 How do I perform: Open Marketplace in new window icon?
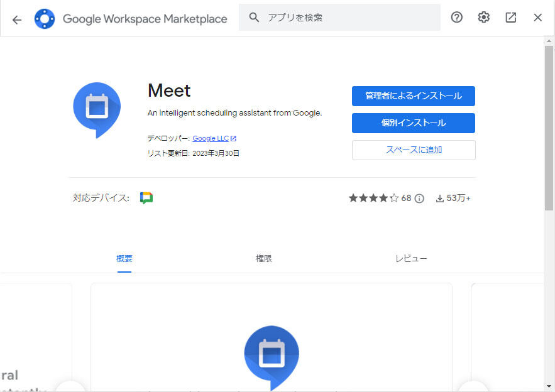[x=510, y=17]
